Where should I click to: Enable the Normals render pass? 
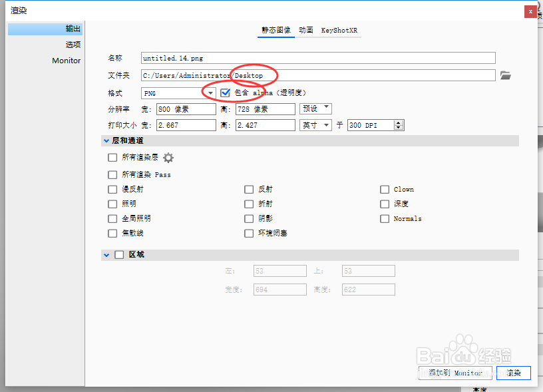(x=385, y=218)
